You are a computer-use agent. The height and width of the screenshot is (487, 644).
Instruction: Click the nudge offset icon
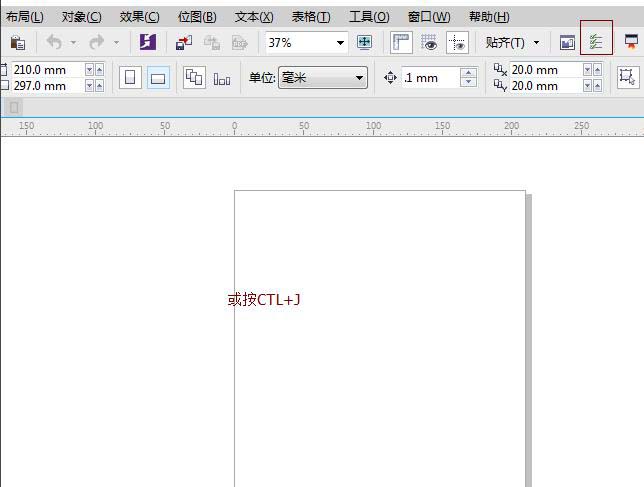[390, 78]
